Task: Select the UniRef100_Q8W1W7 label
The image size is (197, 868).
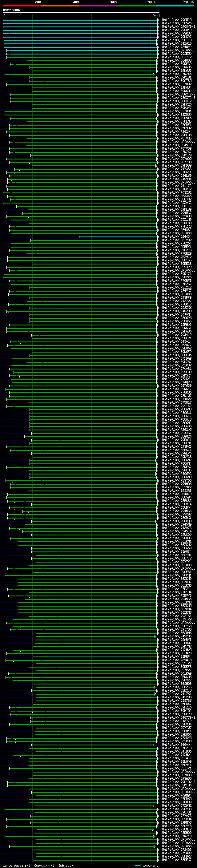Action: pos(177,396)
